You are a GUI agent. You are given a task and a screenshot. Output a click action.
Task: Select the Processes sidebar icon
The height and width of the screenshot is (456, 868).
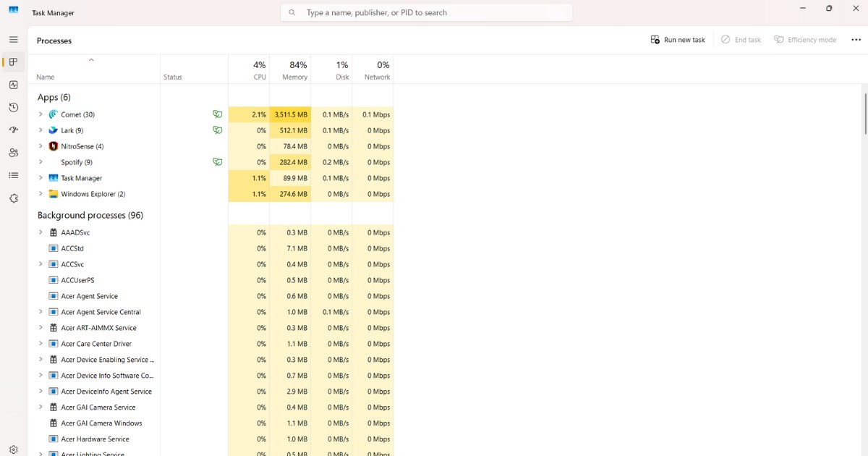pyautogui.click(x=13, y=62)
